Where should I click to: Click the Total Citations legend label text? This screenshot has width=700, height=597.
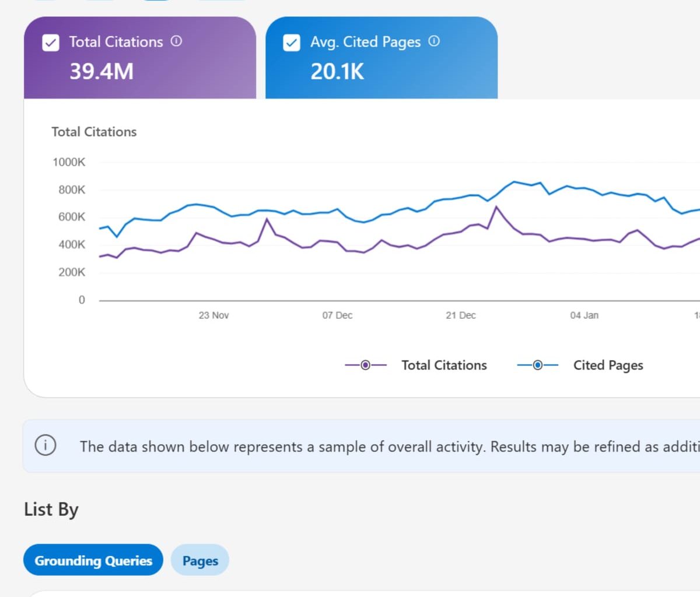point(443,364)
